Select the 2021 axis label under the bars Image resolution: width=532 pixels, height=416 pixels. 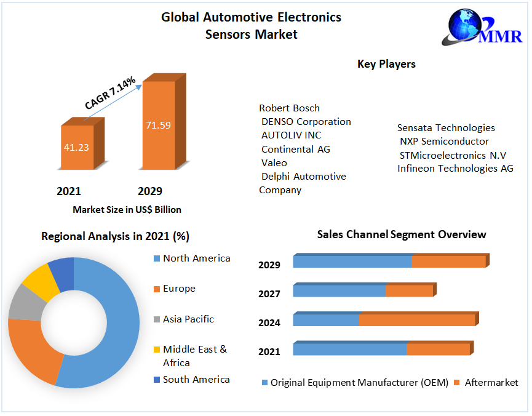click(x=69, y=192)
